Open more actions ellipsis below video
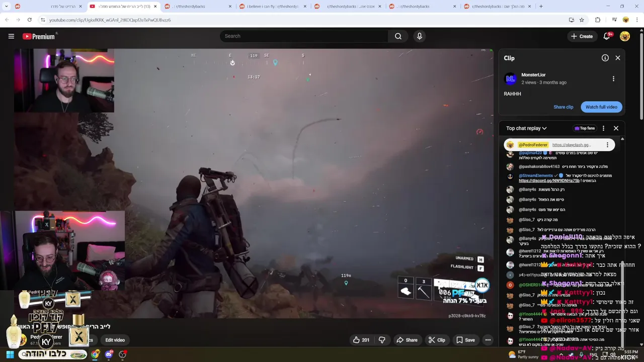 pos(488,340)
